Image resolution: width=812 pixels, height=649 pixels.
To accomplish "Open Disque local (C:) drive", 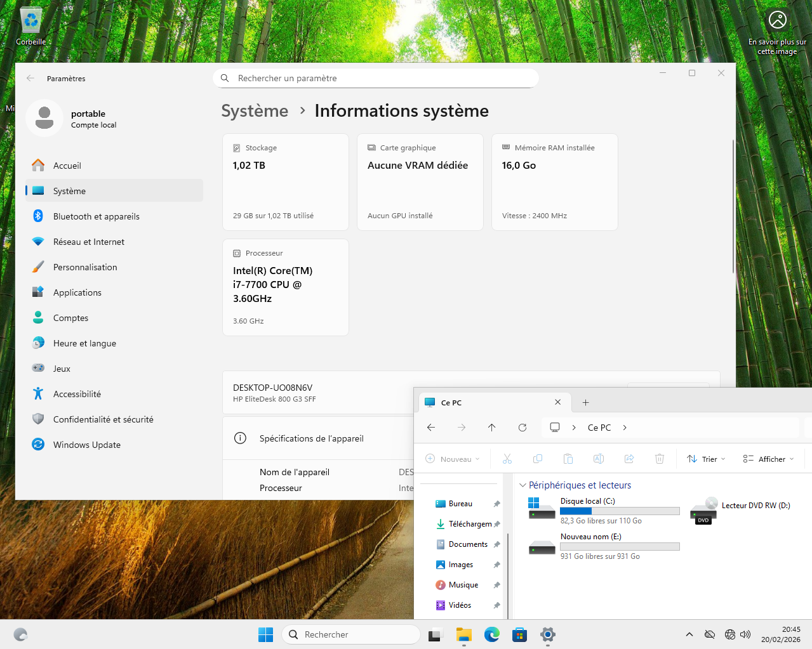I will point(587,510).
